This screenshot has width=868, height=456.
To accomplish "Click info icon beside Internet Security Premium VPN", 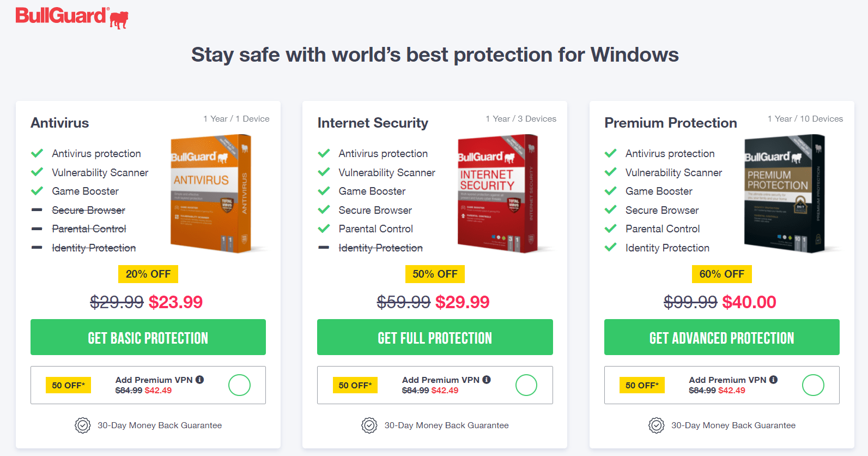I will 487,380.
